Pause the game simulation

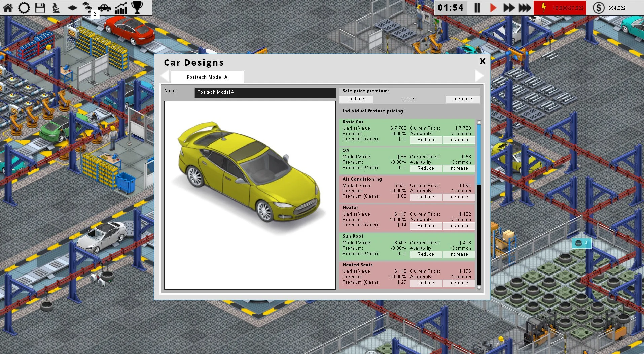tap(477, 7)
